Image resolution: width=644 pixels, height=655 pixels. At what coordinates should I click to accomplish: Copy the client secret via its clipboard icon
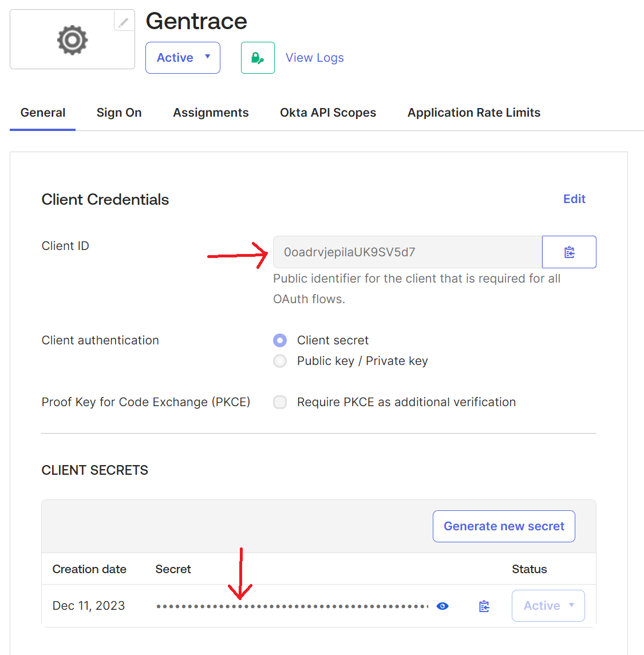pos(484,605)
